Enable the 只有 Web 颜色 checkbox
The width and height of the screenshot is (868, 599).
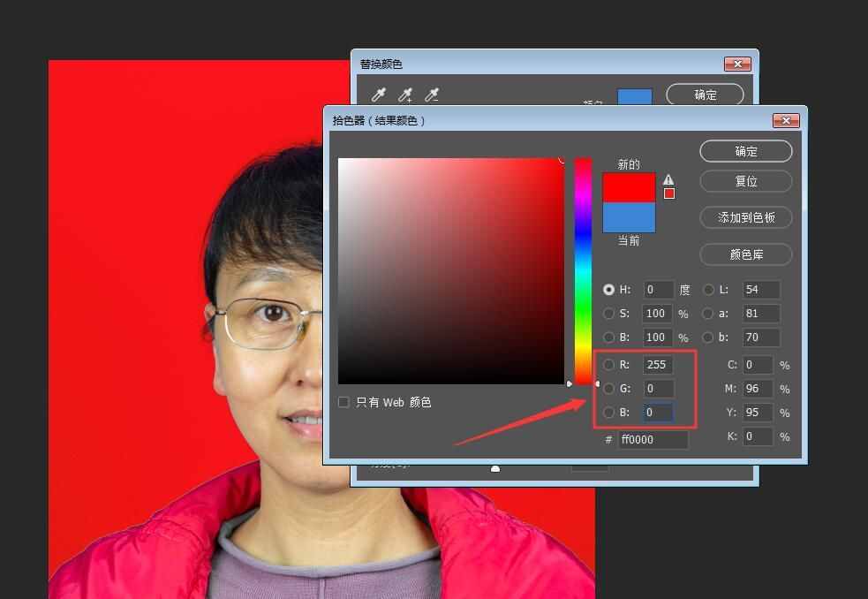click(x=343, y=402)
